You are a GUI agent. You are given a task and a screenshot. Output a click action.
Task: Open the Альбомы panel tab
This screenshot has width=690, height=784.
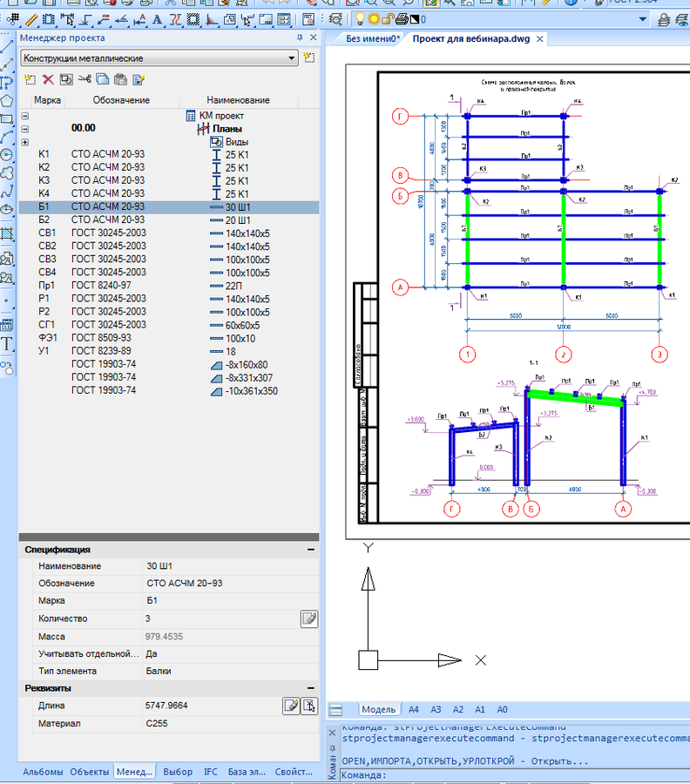point(43,772)
